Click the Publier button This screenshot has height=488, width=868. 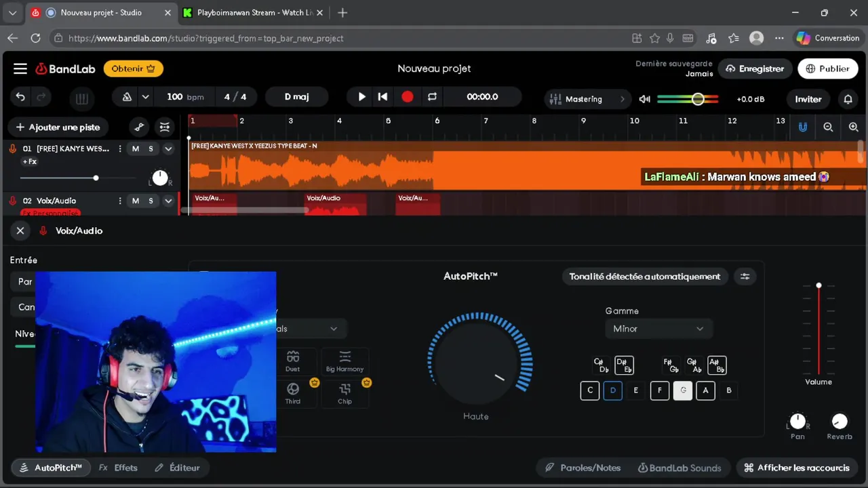[827, 68]
